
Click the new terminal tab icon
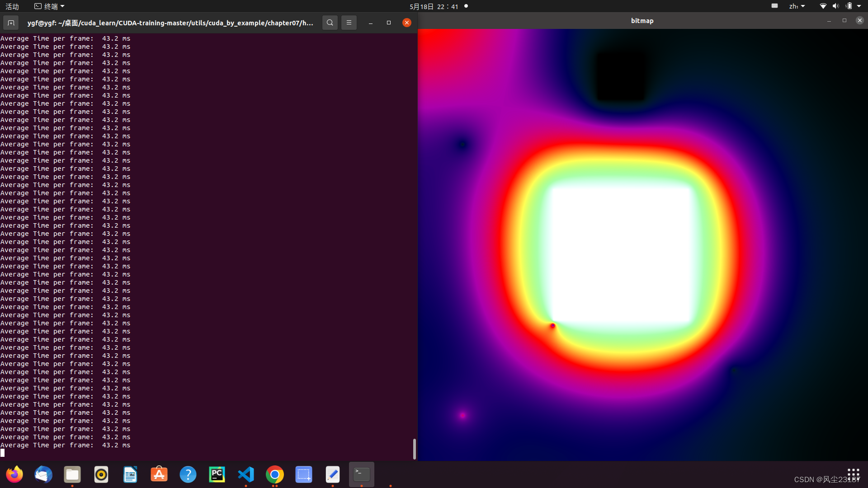tap(11, 23)
